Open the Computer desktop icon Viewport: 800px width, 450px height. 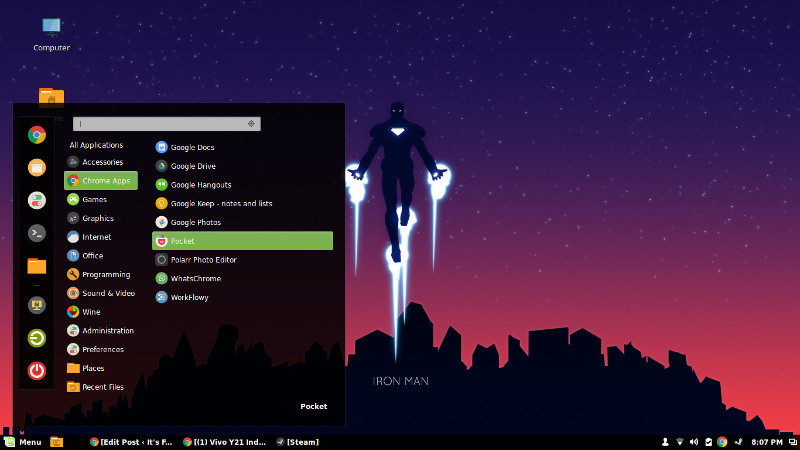tap(52, 34)
